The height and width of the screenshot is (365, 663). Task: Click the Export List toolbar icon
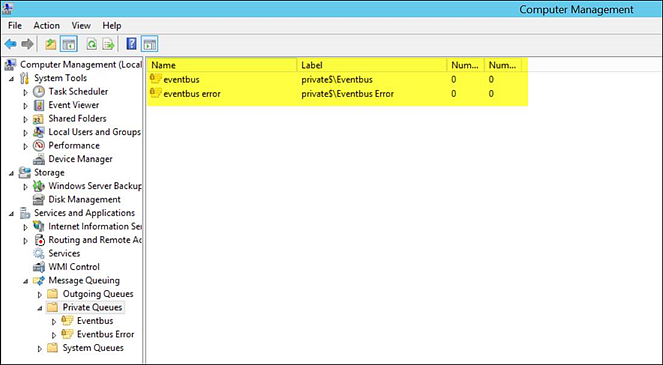108,44
